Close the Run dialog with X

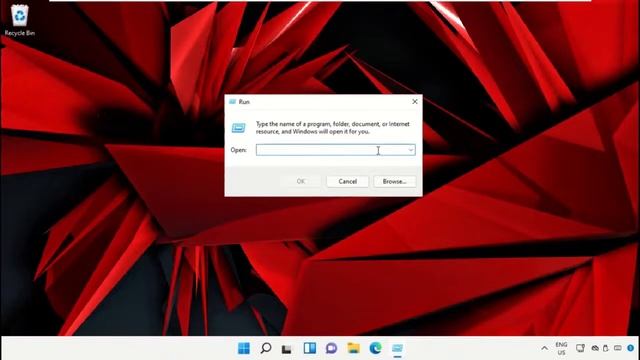[415, 102]
